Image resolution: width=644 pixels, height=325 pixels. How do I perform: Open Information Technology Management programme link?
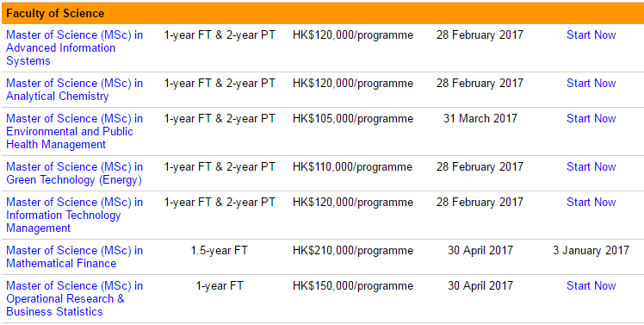[74, 216]
